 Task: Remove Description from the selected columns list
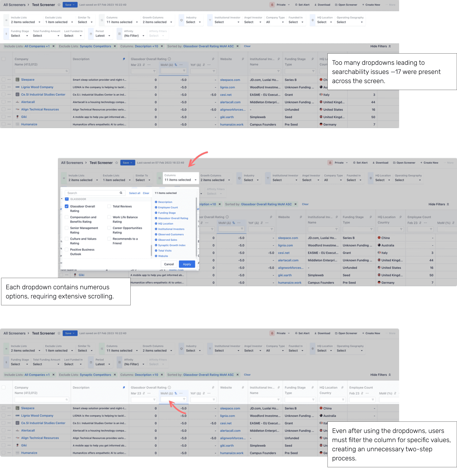[x=156, y=202]
